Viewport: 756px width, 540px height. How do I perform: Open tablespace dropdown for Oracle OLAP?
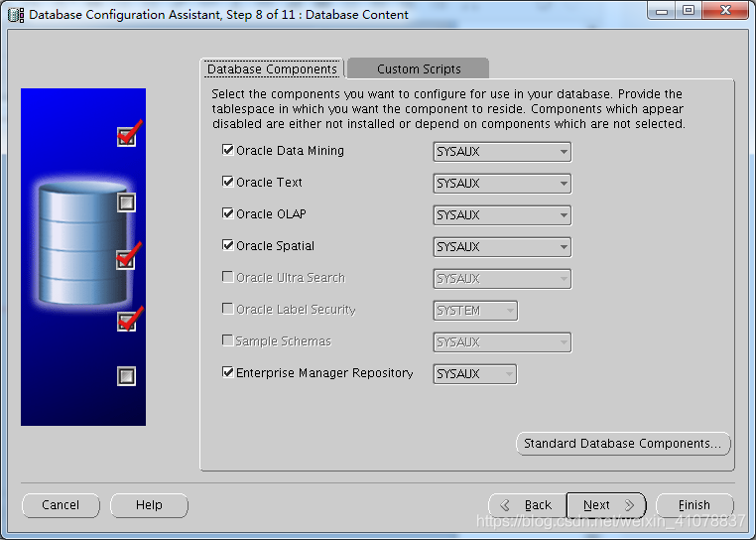[502, 214]
